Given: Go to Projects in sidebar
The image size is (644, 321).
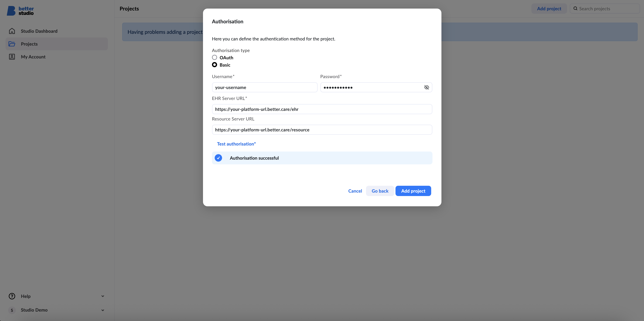Looking at the screenshot, I should tap(57, 44).
